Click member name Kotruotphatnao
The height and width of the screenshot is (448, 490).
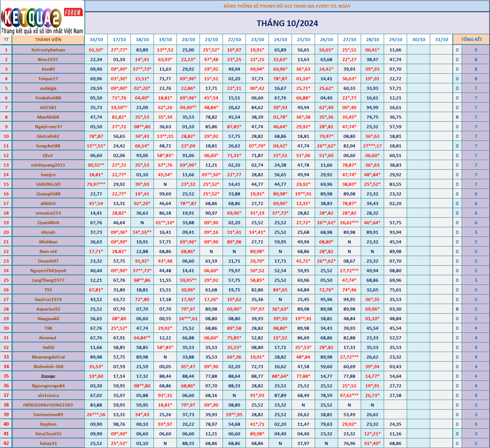(48, 50)
